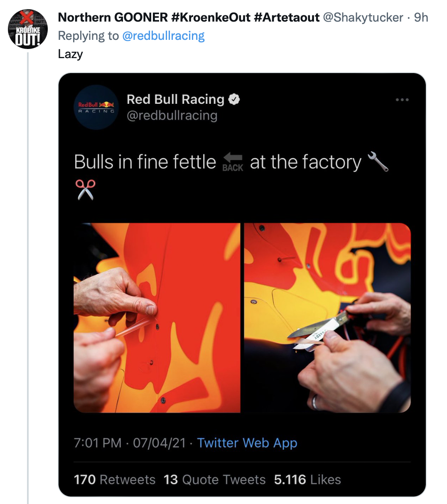Click the Red Bull Racing display name
The image size is (447, 504).
[x=175, y=99]
